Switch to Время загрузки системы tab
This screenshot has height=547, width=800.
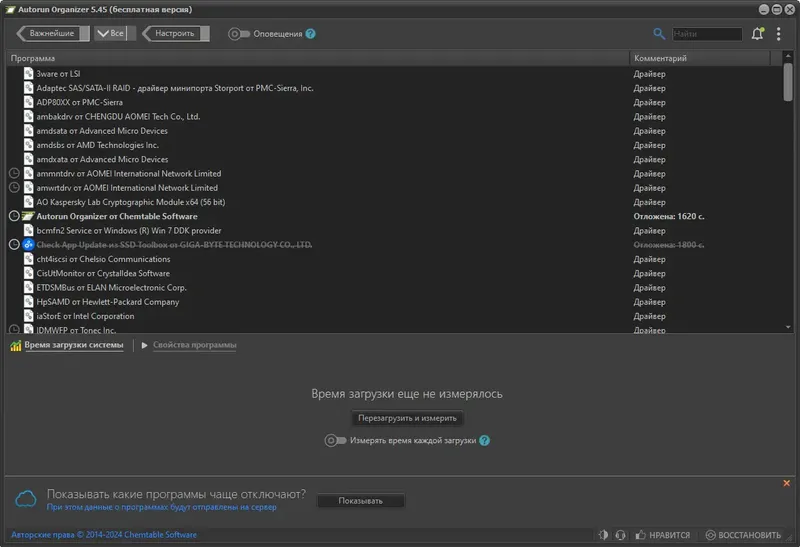click(x=73, y=345)
